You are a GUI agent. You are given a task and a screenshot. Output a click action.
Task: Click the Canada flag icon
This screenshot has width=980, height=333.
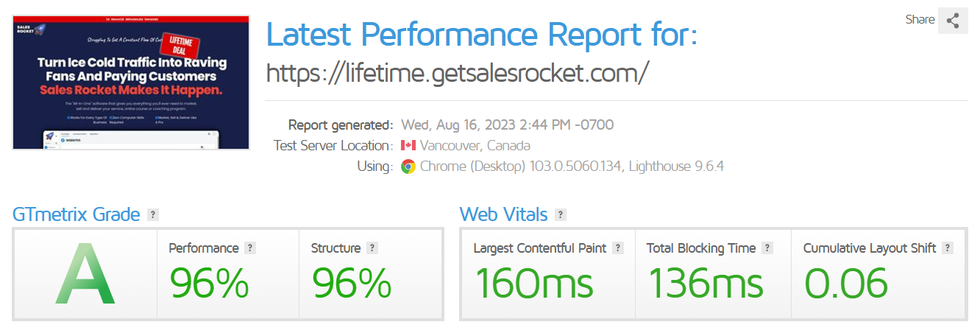click(408, 146)
